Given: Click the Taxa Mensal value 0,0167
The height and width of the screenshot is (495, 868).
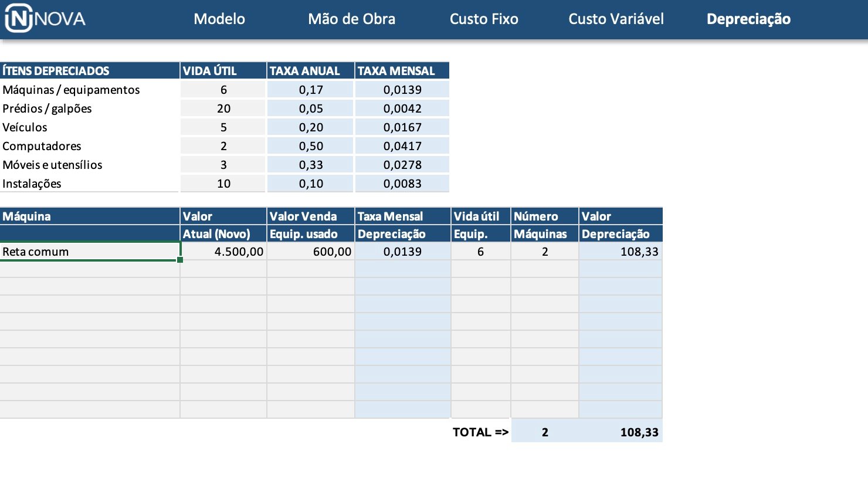Looking at the screenshot, I should [402, 127].
